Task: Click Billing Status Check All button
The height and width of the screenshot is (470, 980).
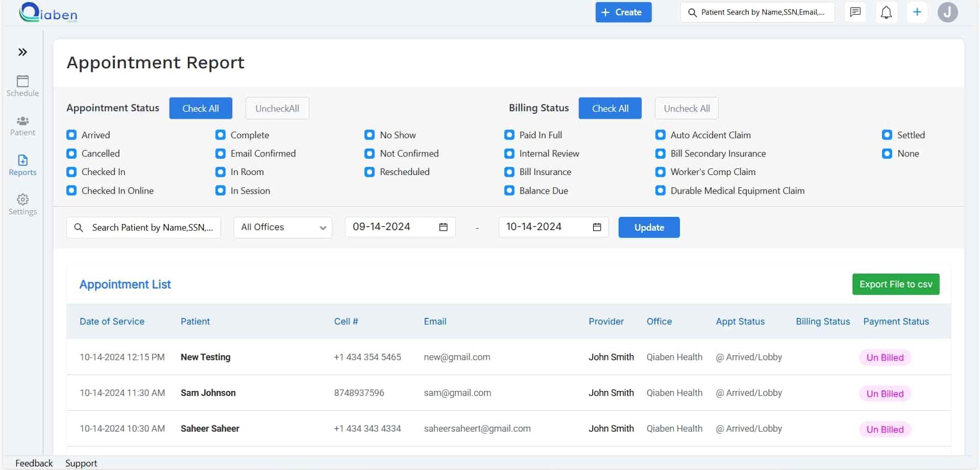Action: tap(610, 108)
